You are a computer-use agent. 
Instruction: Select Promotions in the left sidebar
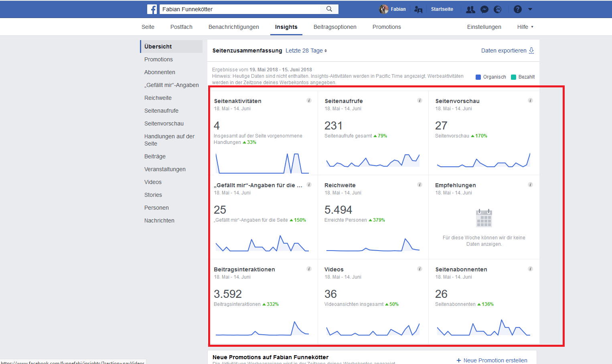[x=158, y=59]
